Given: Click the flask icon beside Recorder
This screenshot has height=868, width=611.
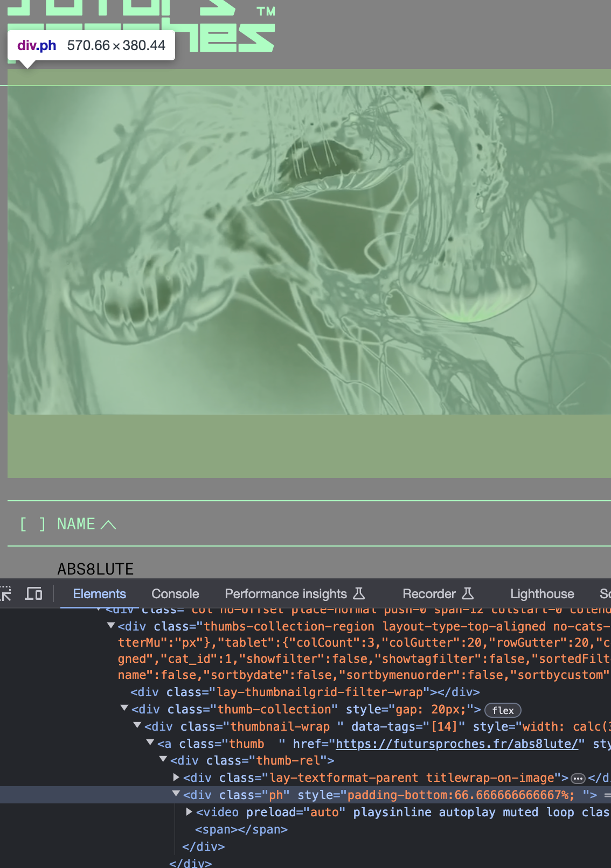Looking at the screenshot, I should pyautogui.click(x=468, y=594).
